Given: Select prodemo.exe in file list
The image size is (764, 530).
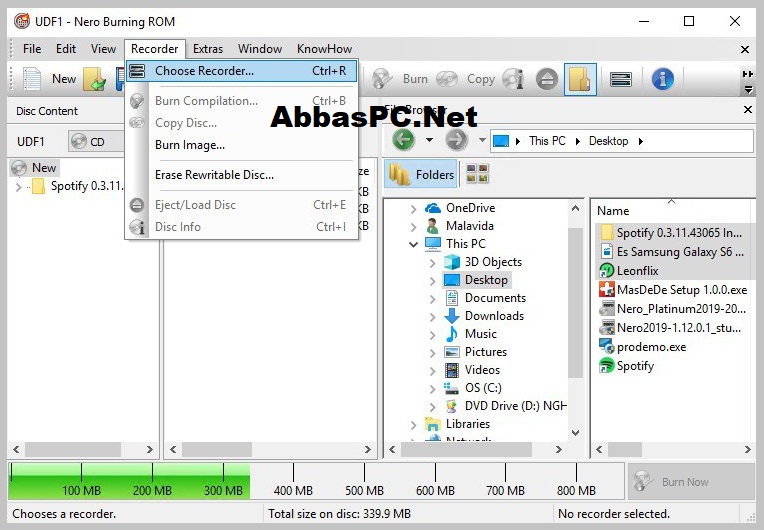Looking at the screenshot, I should click(x=651, y=347).
